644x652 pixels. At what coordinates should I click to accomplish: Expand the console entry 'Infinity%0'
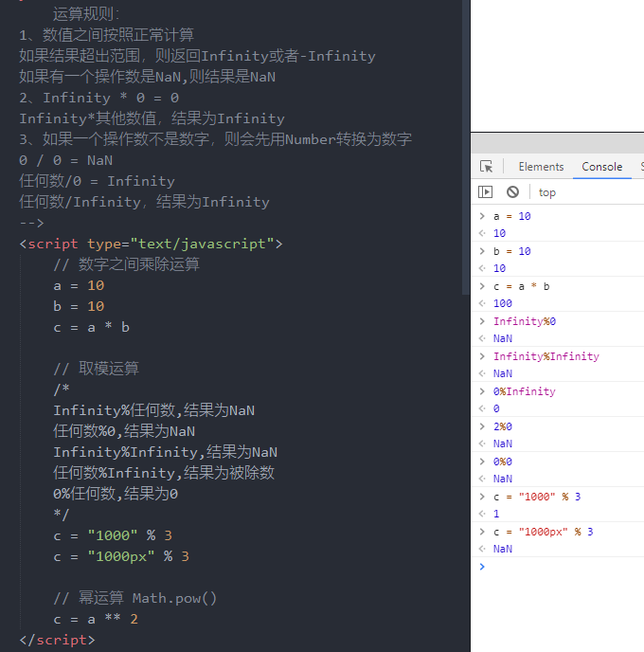tap(482, 320)
